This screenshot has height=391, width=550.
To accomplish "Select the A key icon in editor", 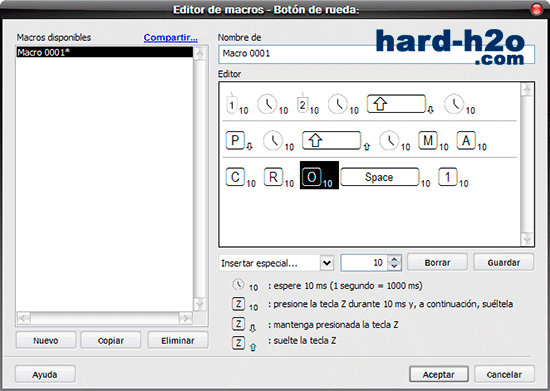I will tap(466, 141).
